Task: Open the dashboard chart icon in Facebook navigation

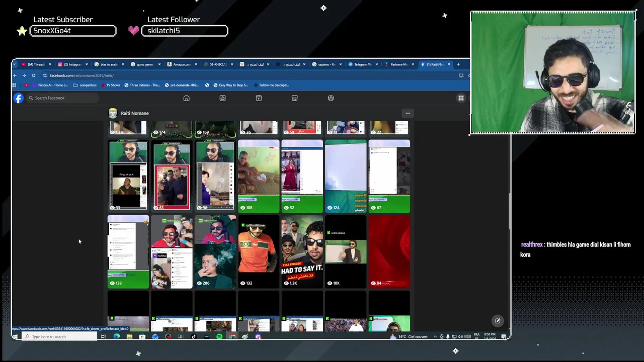Action: [222, 98]
